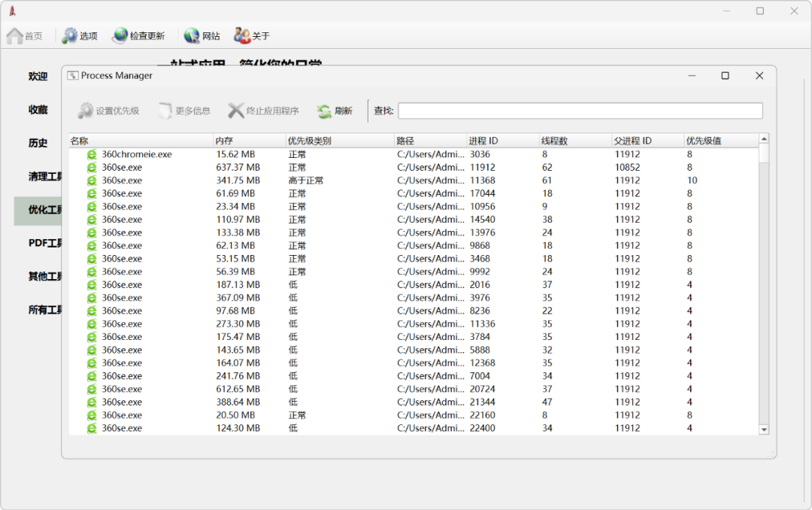
Task: Focus the 查找 search field
Action: click(580, 111)
